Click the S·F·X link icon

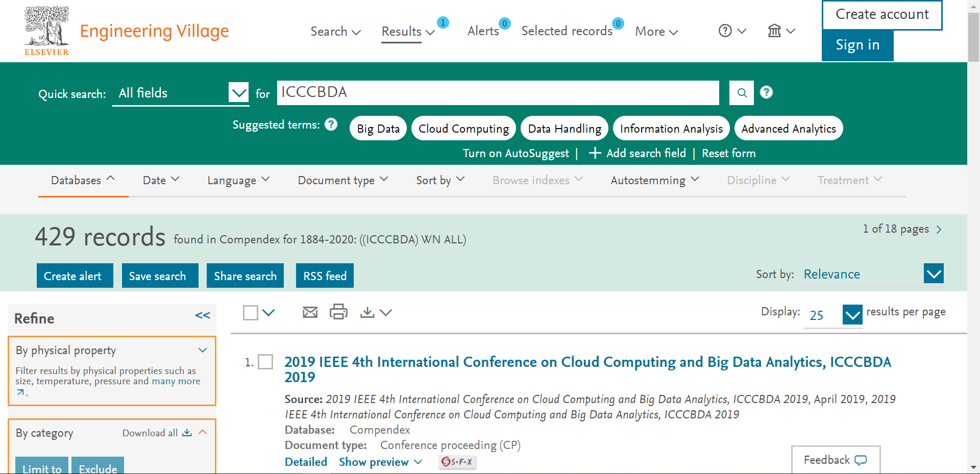457,462
